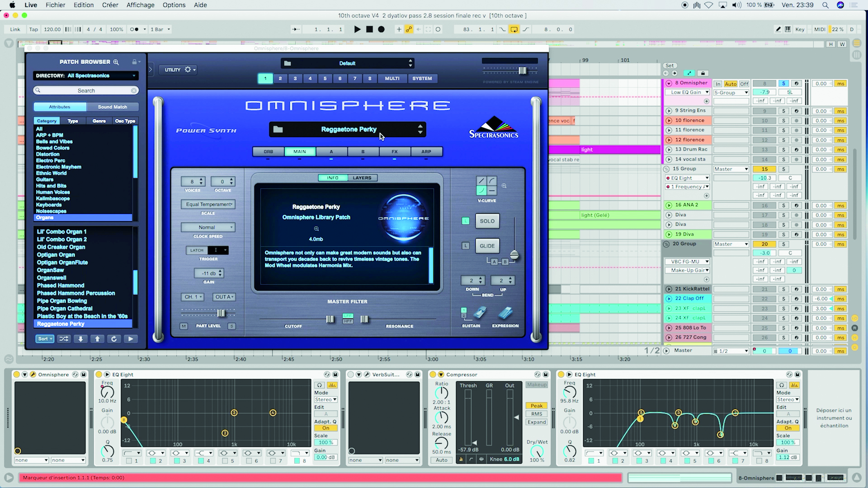Click the Expression pedal icon
This screenshot has width=868, height=488.
(x=505, y=313)
